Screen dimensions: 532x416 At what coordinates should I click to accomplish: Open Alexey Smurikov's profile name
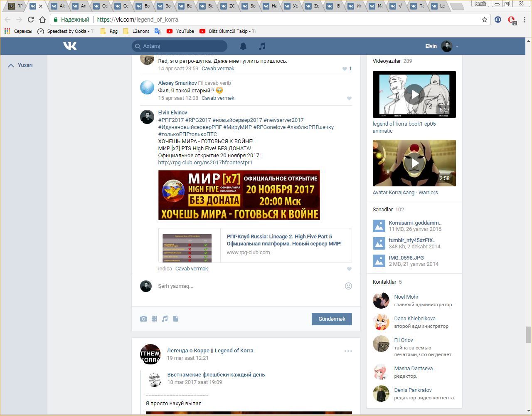[x=177, y=83]
